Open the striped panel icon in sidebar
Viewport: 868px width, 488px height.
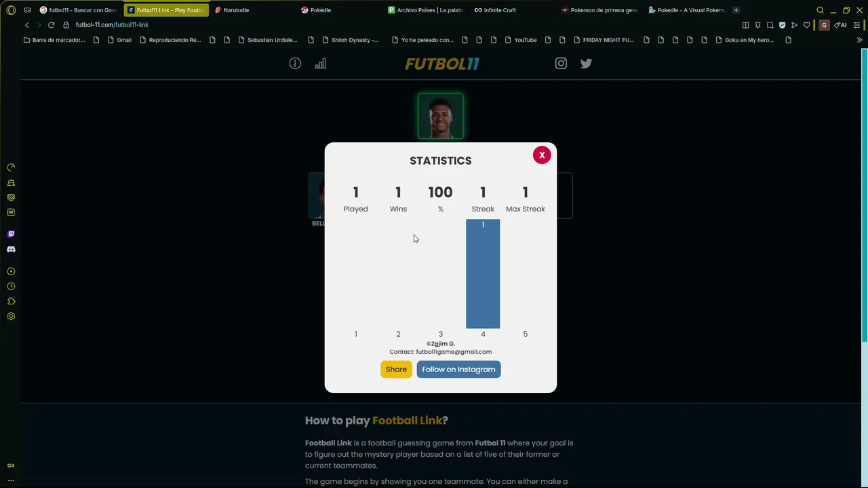pos(11,197)
